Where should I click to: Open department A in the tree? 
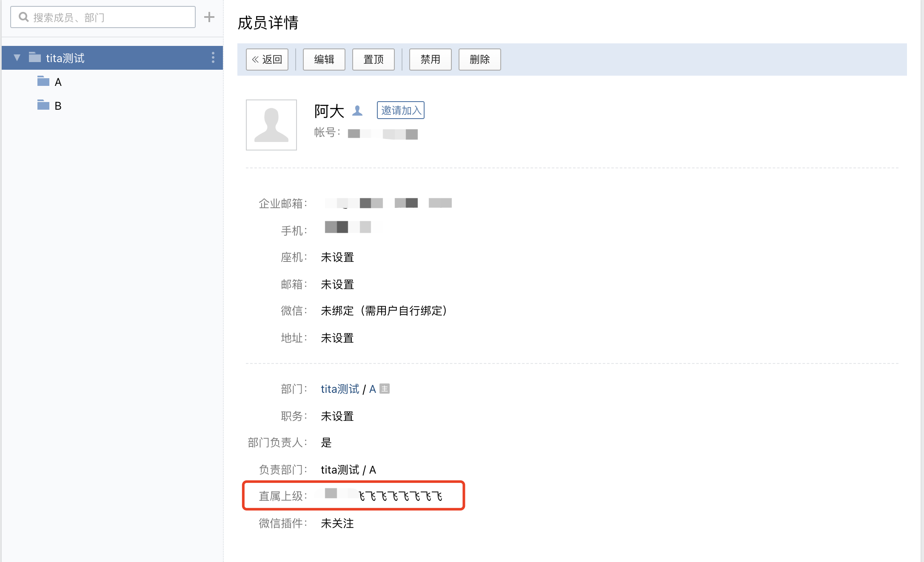pyautogui.click(x=58, y=82)
